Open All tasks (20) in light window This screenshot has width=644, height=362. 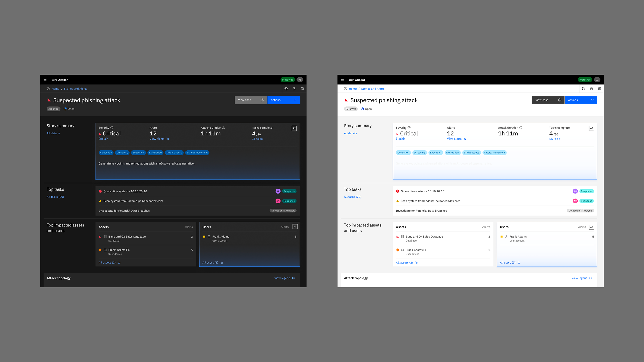tap(353, 197)
